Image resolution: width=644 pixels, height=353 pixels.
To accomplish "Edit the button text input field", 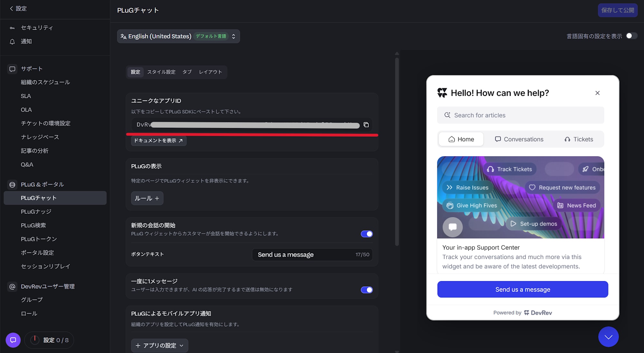I will (x=312, y=255).
